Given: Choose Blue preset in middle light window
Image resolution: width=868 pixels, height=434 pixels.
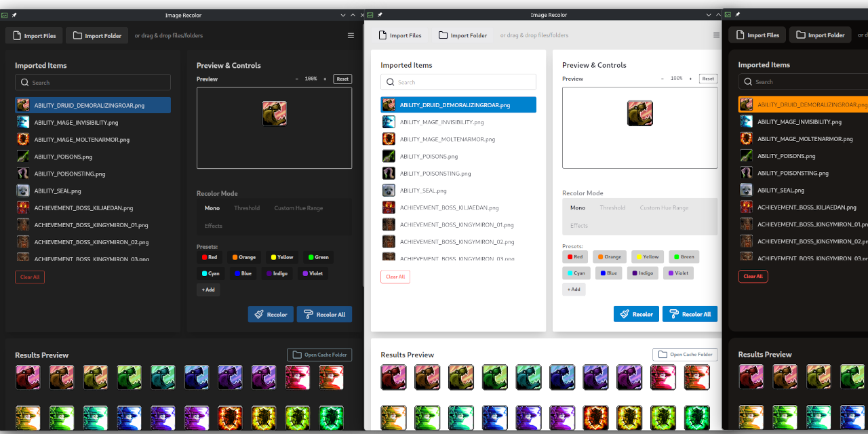Looking at the screenshot, I should coord(609,273).
